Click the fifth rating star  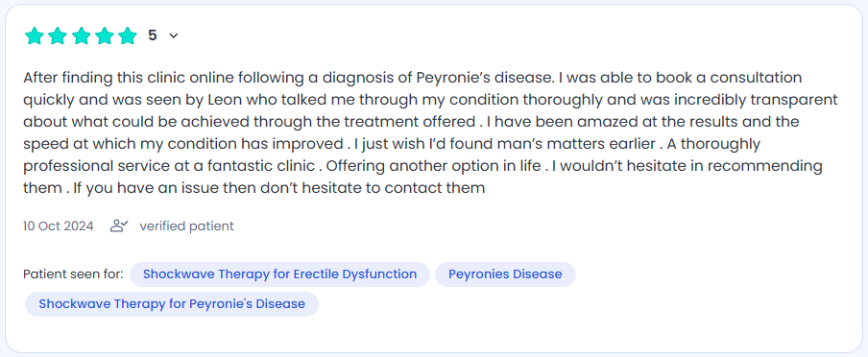click(x=128, y=36)
